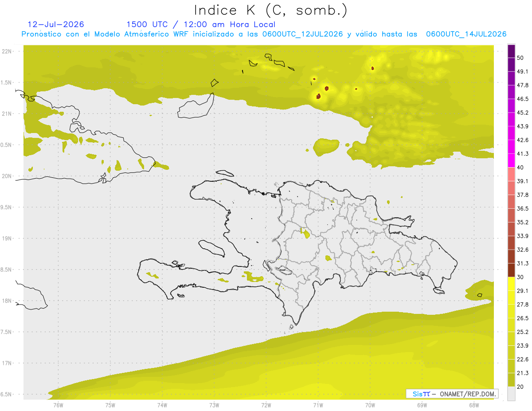Click the colorbar value "40"
This screenshot has width=532, height=411.
click(520, 168)
